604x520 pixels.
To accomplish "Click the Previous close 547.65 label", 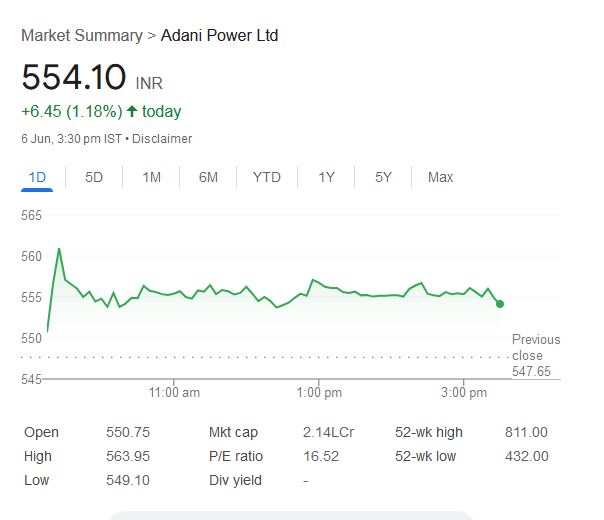I will tap(536, 355).
